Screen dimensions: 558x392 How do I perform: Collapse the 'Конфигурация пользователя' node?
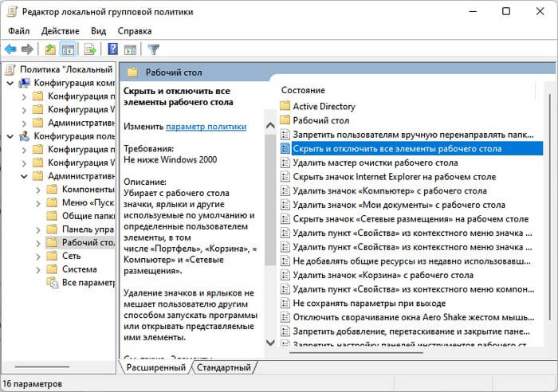pyautogui.click(x=10, y=136)
